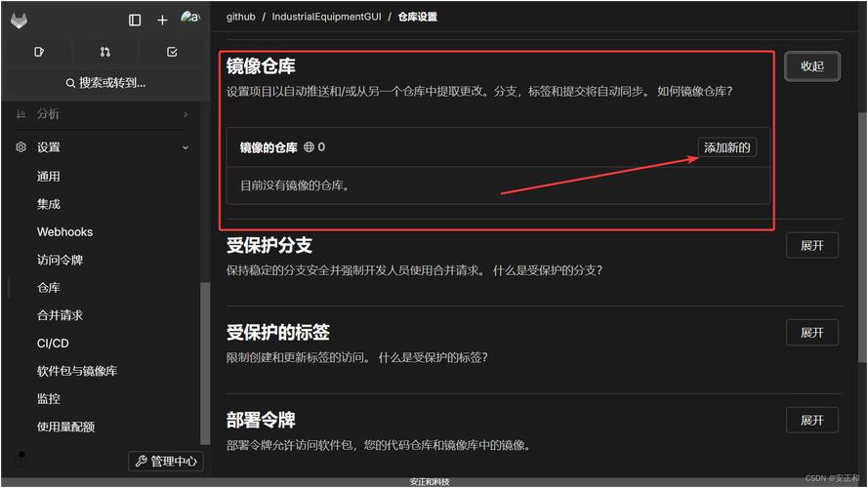Open the user avatar menu
Screen dimensions: 868x488
pos(189,18)
